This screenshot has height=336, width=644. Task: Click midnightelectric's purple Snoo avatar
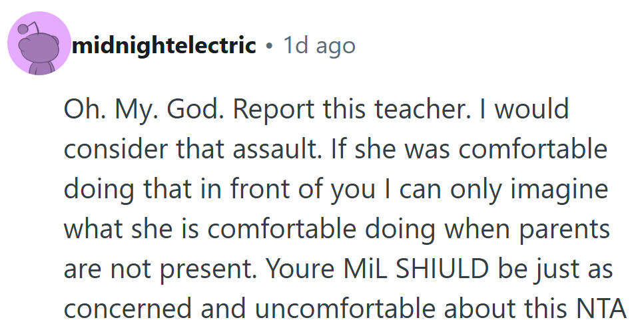(39, 45)
